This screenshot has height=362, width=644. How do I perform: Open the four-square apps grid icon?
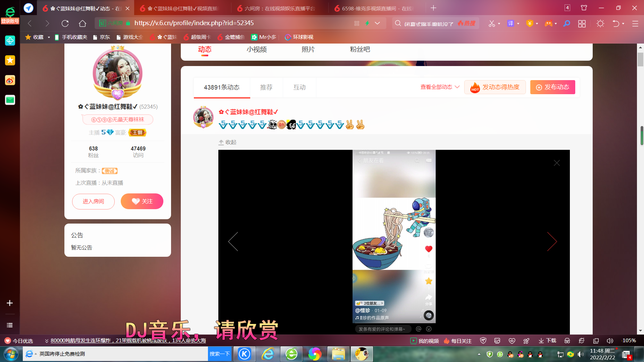pos(582,23)
